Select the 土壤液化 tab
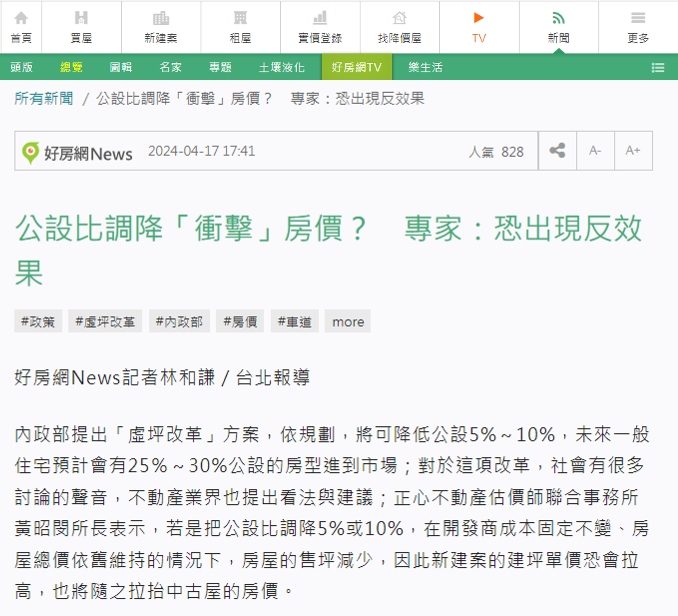Viewport: 678px width, 616px height. click(281, 67)
